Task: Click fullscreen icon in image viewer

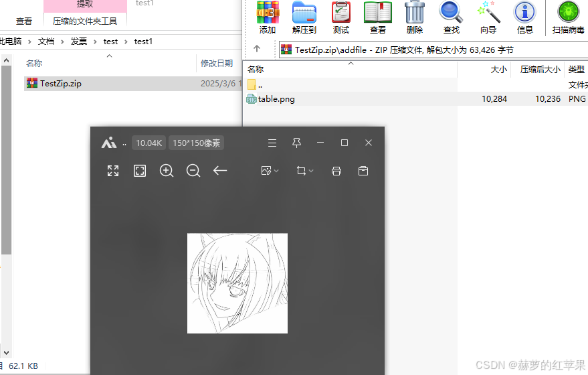Action: [113, 171]
